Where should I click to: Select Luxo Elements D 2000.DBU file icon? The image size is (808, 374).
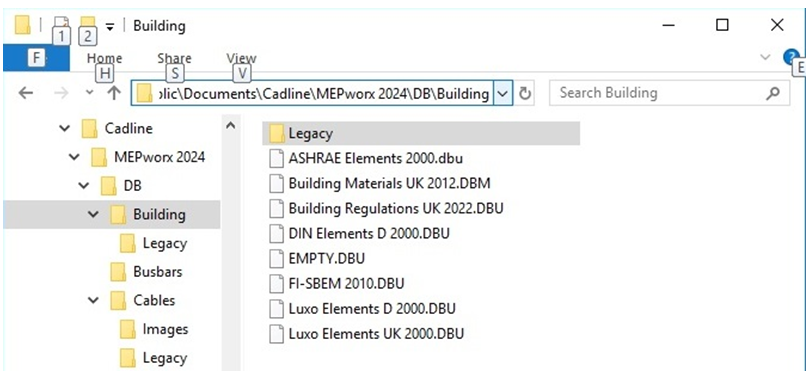[x=277, y=309]
